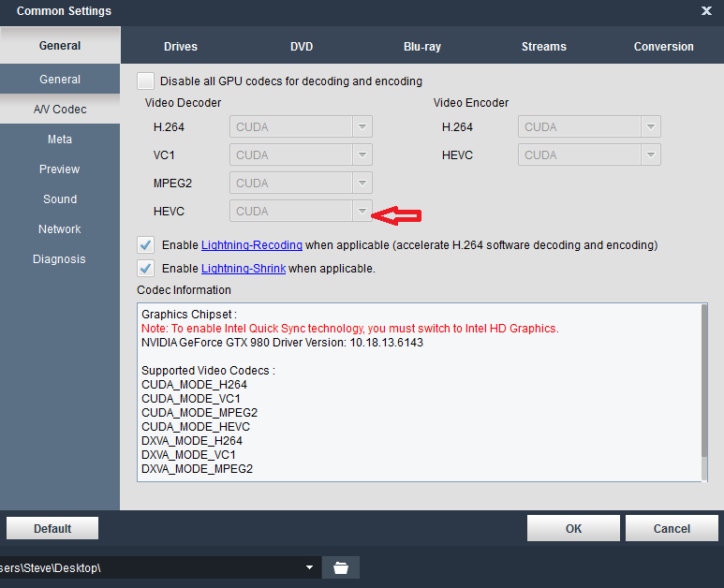This screenshot has height=588, width=724.
Task: Click the Codec Information scrollbar
Action: click(704, 393)
